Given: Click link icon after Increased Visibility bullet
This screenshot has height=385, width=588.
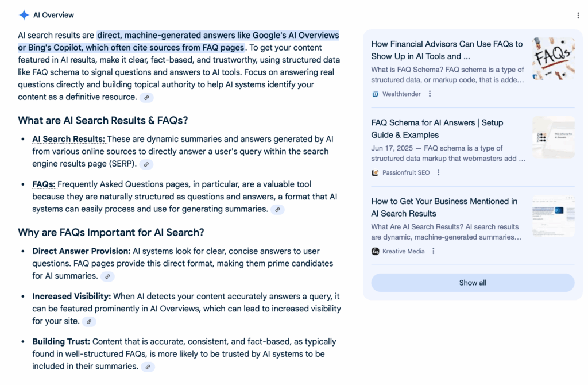Looking at the screenshot, I should pyautogui.click(x=89, y=322).
